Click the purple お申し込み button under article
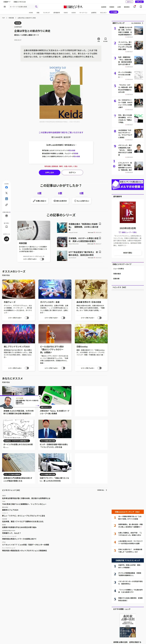 pos(49,172)
